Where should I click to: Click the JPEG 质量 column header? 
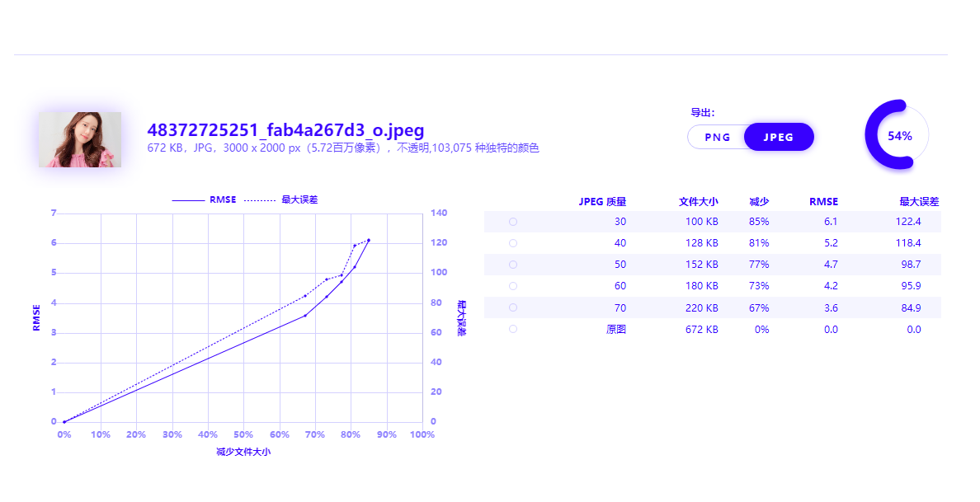point(602,201)
